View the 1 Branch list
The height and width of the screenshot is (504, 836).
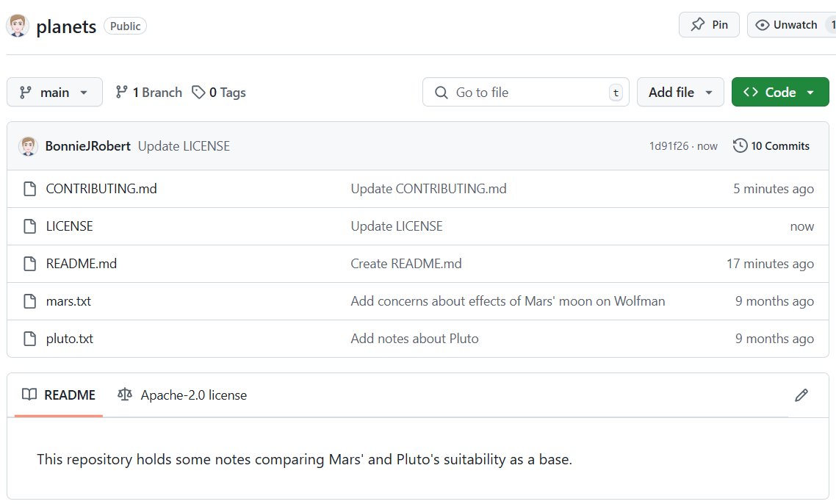pos(148,93)
